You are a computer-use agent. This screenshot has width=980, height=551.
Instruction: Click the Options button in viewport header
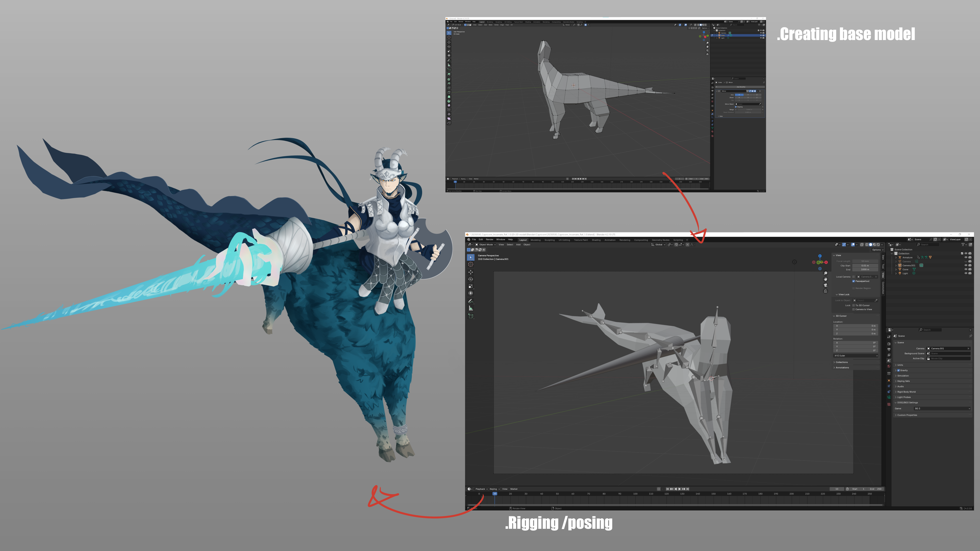tap(877, 250)
